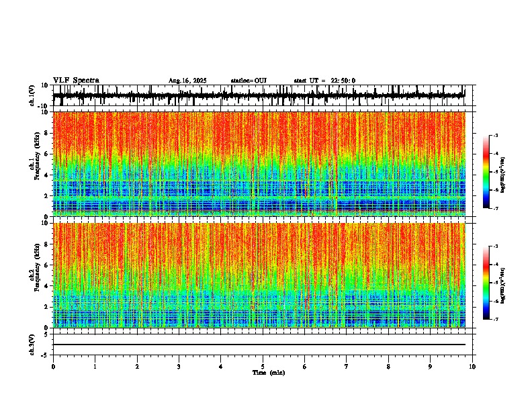
Task: Click the "-7" label on ch.1 colorbar
Action: 495,208
